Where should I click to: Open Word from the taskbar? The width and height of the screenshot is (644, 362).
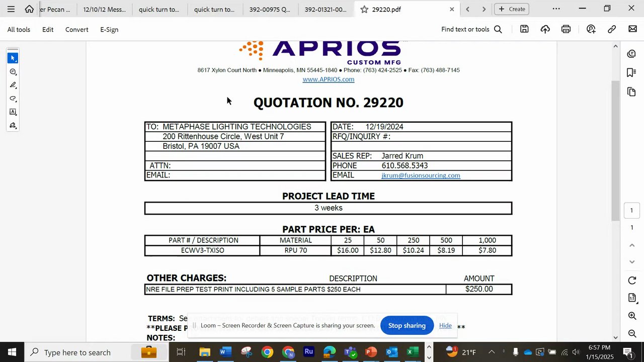point(225,352)
